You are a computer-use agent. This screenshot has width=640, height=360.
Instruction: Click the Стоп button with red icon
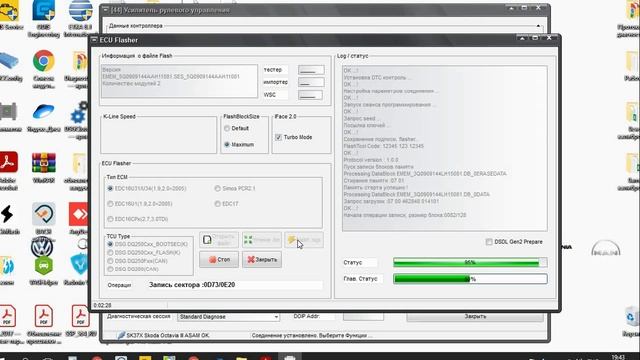(x=219, y=260)
